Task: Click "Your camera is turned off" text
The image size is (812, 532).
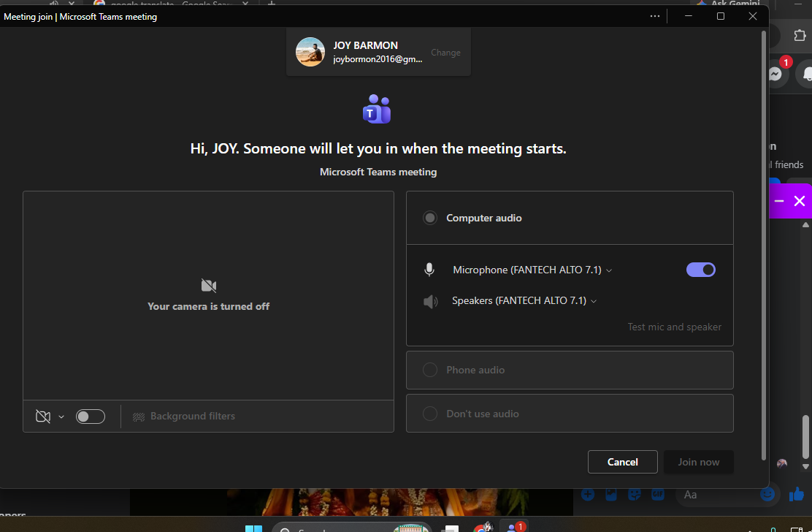Action: tap(208, 306)
